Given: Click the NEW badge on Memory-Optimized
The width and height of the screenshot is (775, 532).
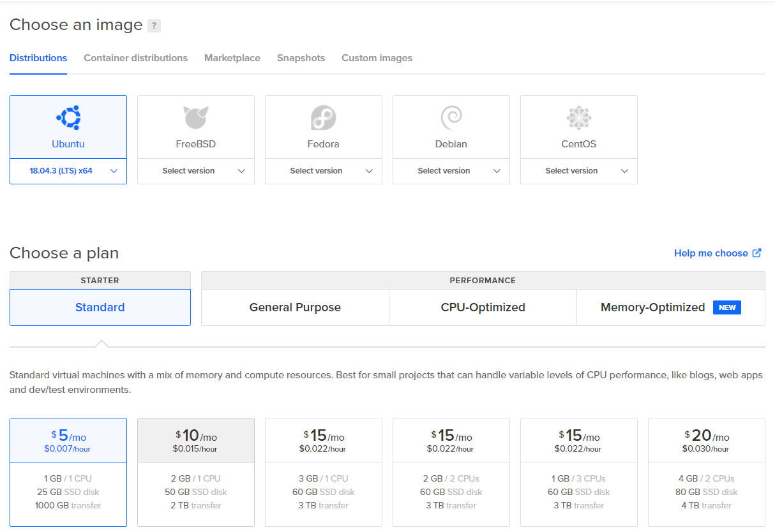Looking at the screenshot, I should (727, 307).
